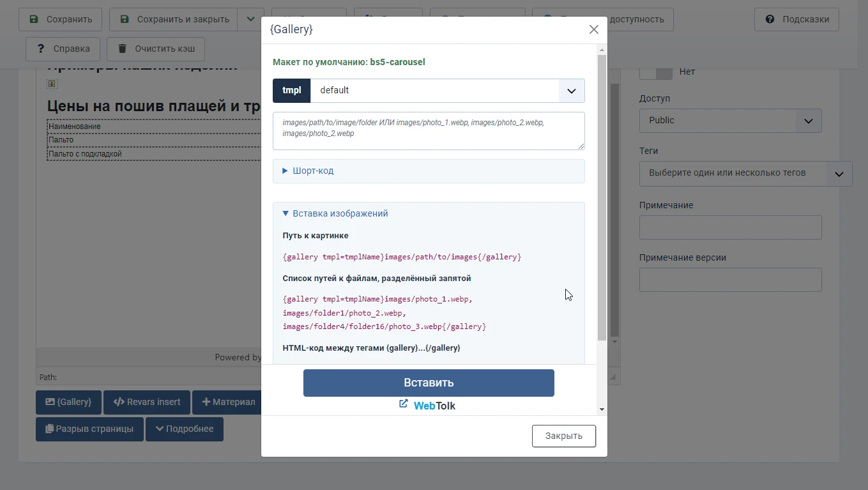Click the code icon on Revars insert
Screen dimensions: 868x490
coord(119,402)
